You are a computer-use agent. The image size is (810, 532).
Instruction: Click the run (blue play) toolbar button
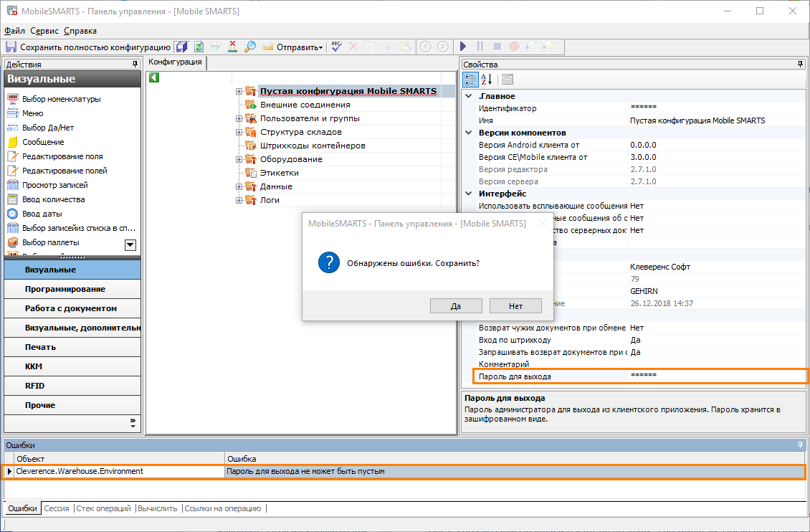point(463,47)
